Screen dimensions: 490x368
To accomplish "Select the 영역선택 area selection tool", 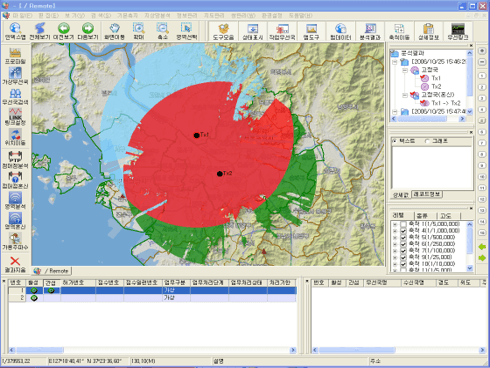I will (187, 31).
